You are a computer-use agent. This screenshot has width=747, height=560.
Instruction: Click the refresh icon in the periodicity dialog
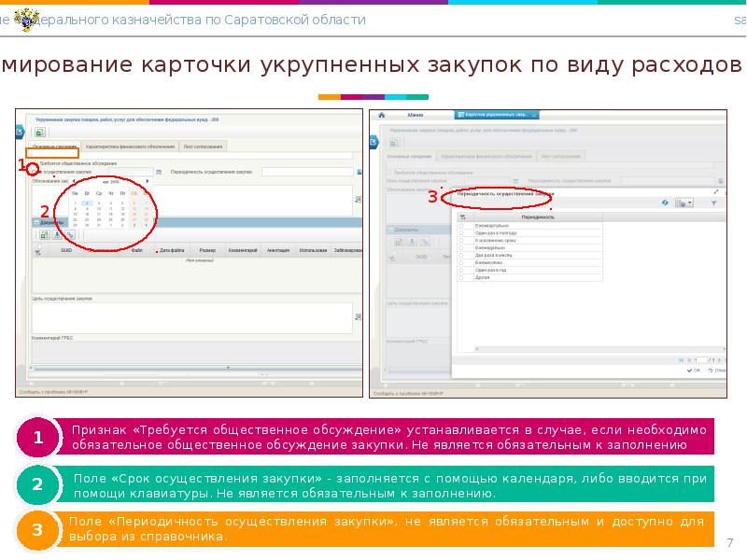(x=664, y=202)
